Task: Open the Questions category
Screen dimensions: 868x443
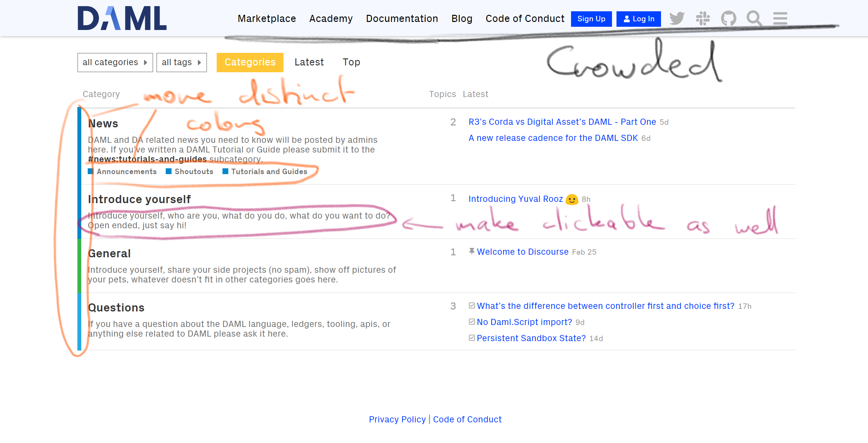Action: pos(116,308)
